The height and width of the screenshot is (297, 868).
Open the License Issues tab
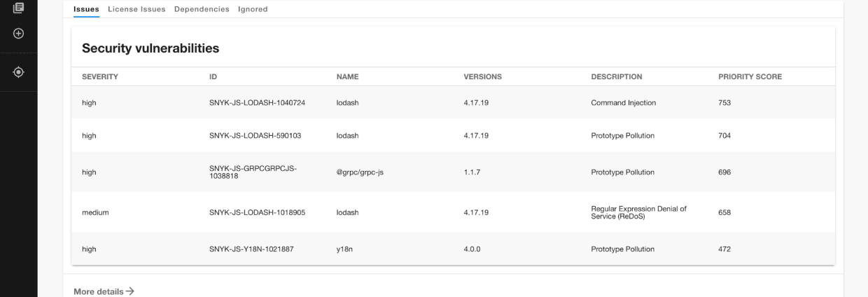coord(137,9)
